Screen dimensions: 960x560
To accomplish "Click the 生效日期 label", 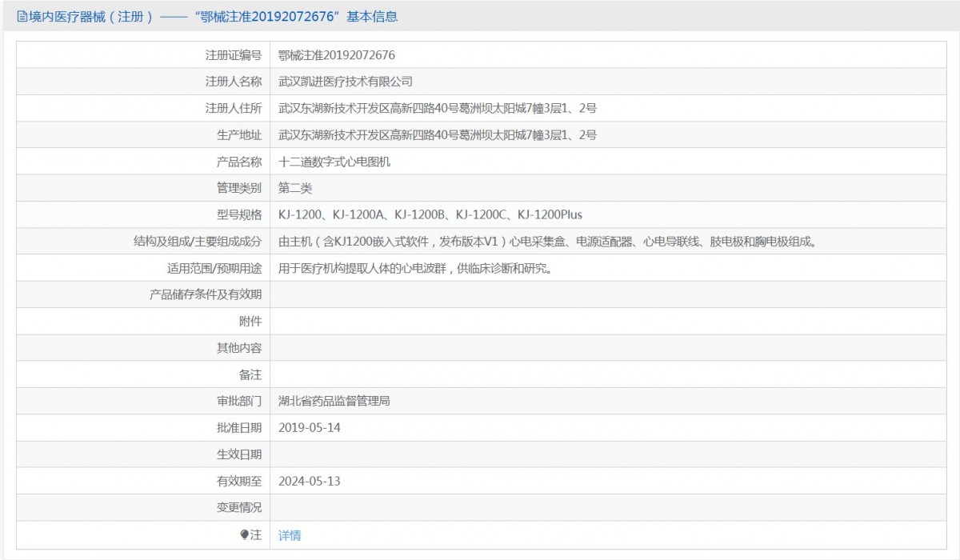I will [x=239, y=454].
